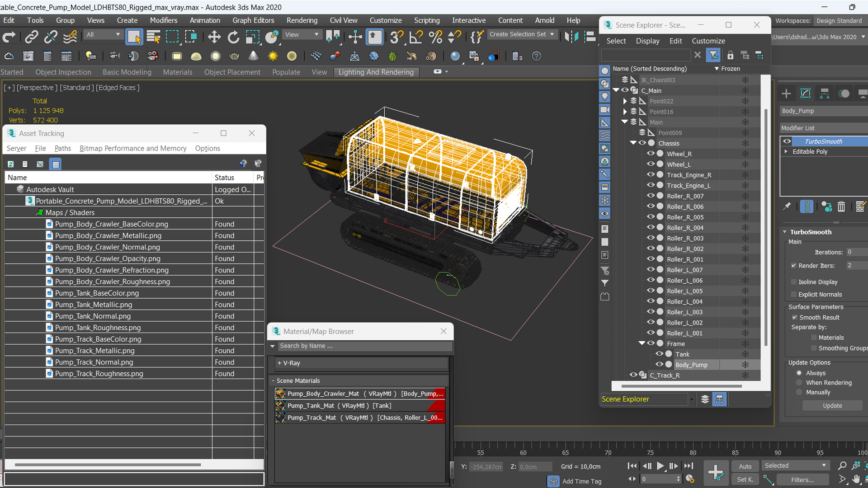The width and height of the screenshot is (868, 488).
Task: Open Create Selection Set dropdown
Action: tap(522, 34)
